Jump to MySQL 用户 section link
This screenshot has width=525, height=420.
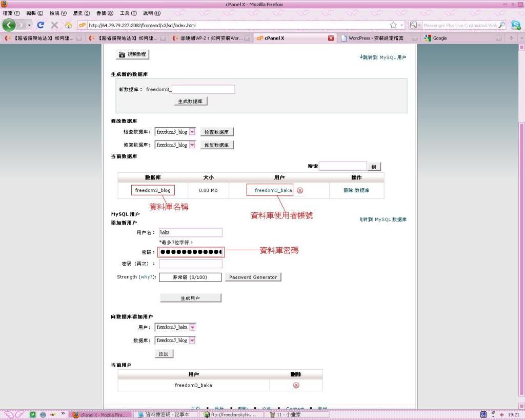(383, 57)
